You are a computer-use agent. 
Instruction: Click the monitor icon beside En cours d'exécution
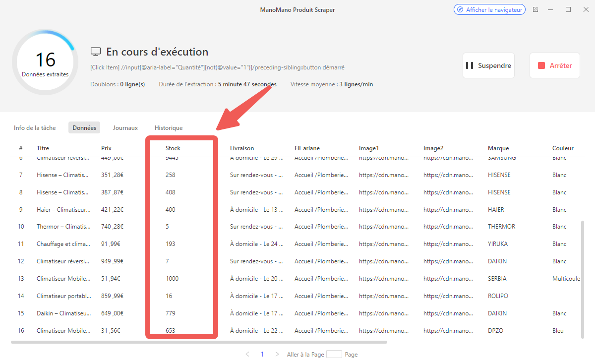coord(96,52)
